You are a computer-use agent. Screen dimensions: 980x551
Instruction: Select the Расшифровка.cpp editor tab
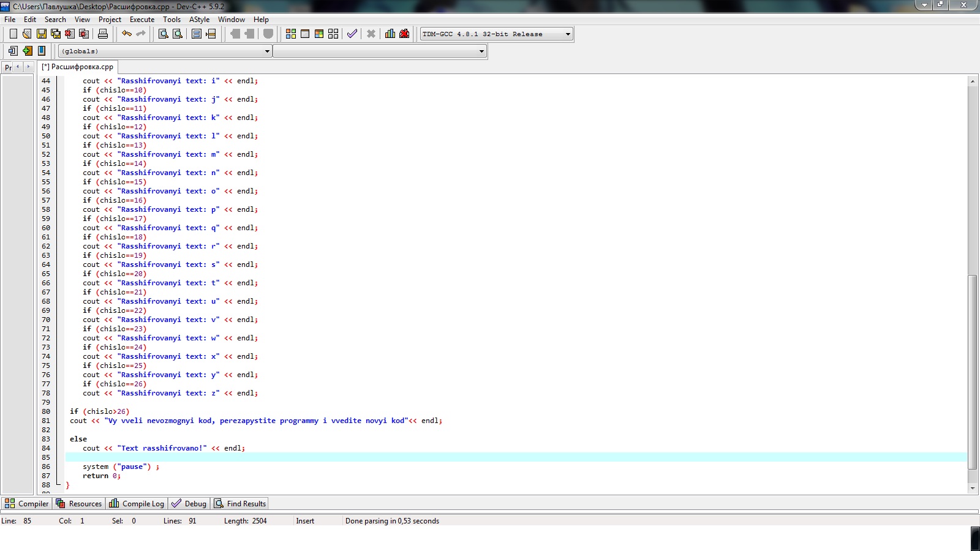point(78,67)
